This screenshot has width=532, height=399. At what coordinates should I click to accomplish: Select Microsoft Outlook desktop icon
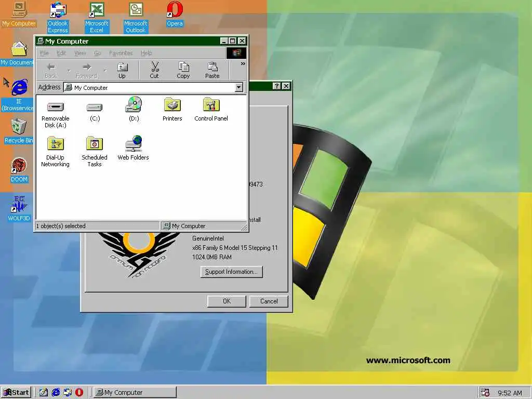(136, 17)
